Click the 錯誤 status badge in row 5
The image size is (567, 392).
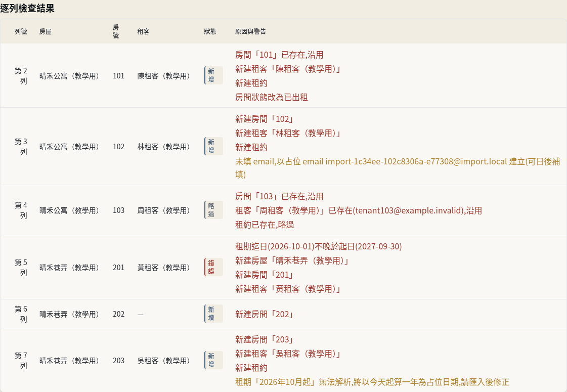point(213,267)
